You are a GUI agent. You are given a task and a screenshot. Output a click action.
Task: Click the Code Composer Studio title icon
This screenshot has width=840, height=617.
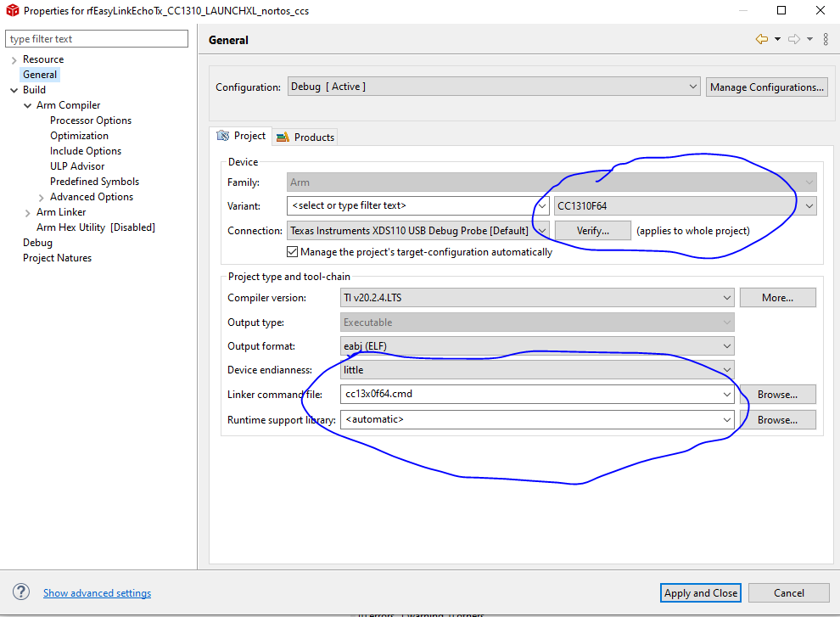[13, 10]
